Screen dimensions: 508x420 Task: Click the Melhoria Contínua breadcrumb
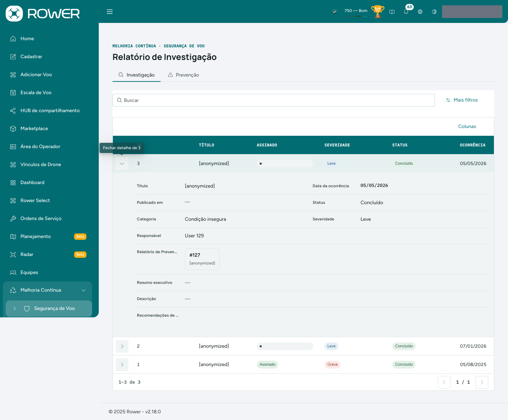(134, 46)
